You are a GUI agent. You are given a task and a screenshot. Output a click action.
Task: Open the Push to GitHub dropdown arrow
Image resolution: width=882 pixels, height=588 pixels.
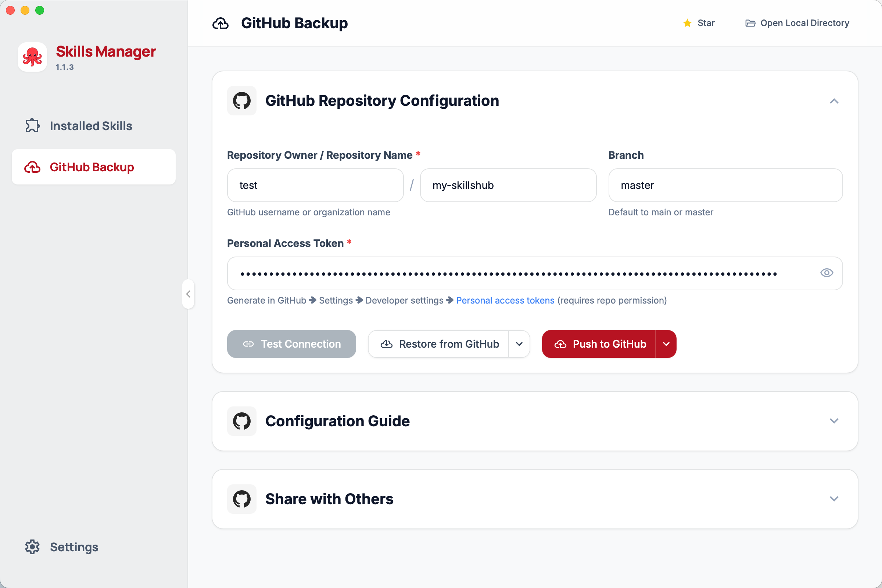click(666, 344)
